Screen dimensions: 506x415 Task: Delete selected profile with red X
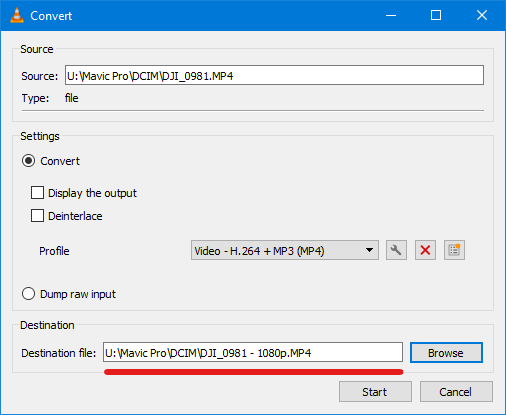pyautogui.click(x=425, y=250)
